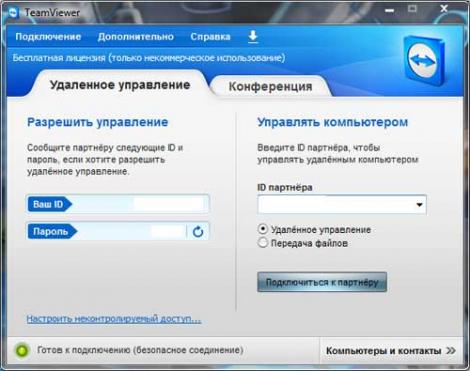Click the download arrow icon in menu bar

pyautogui.click(x=253, y=36)
